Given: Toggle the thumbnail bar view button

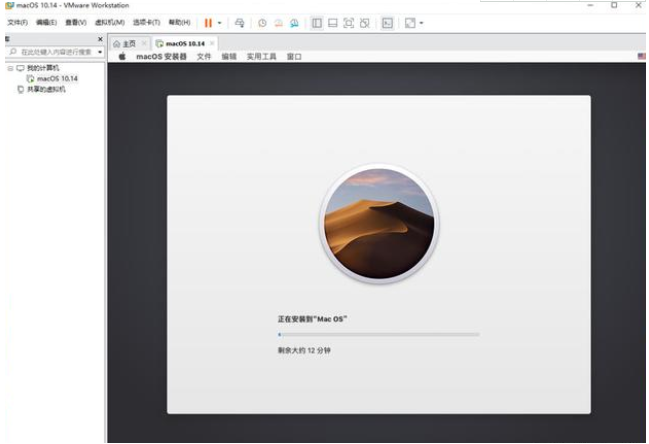Looking at the screenshot, I should 332,22.
